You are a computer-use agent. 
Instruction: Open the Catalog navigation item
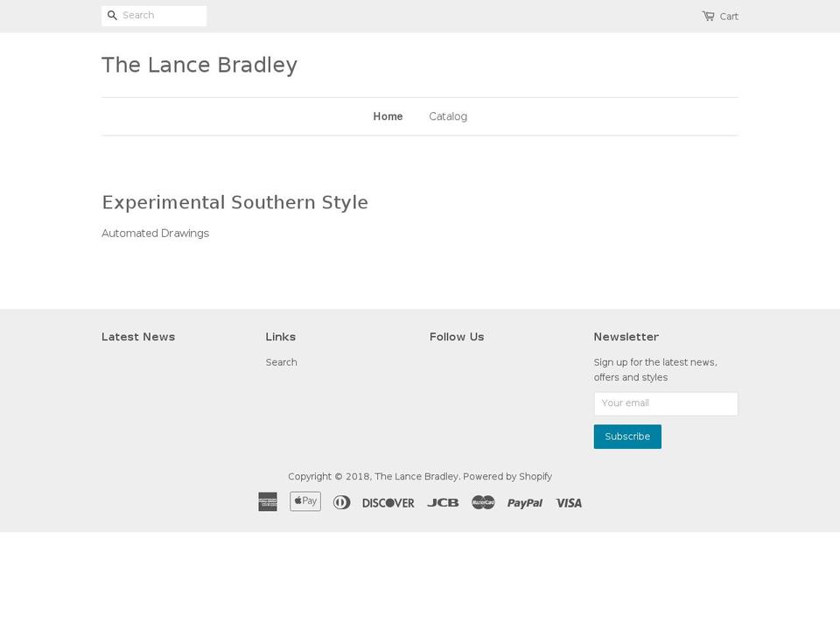[x=448, y=116]
